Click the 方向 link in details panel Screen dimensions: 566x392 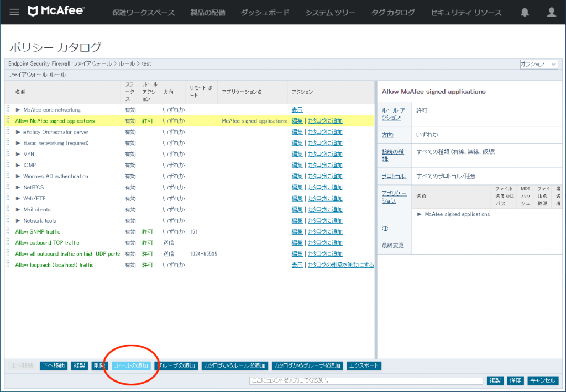point(387,135)
